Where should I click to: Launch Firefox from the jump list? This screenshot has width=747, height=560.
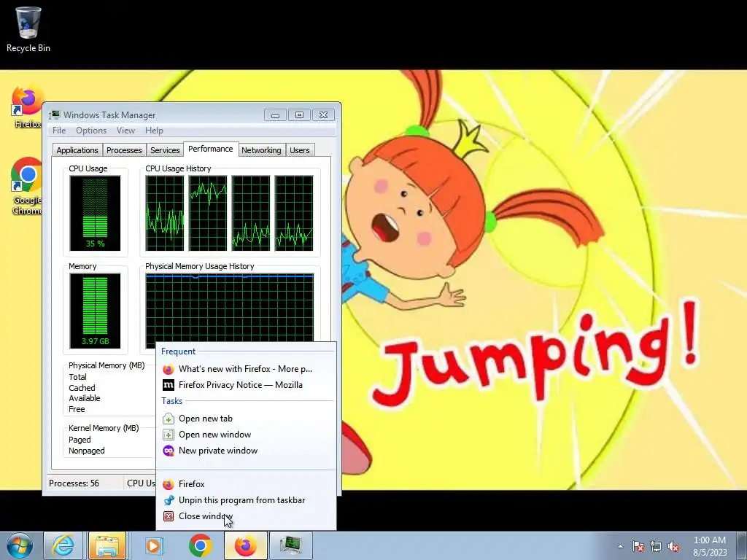[246, 484]
